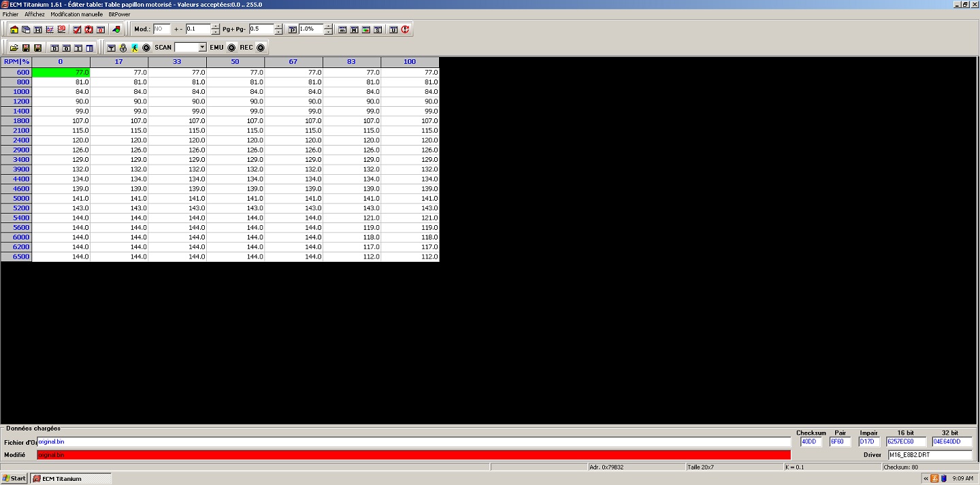Click the 2D graph chart icon
The width and height of the screenshot is (980, 485).
click(50, 29)
